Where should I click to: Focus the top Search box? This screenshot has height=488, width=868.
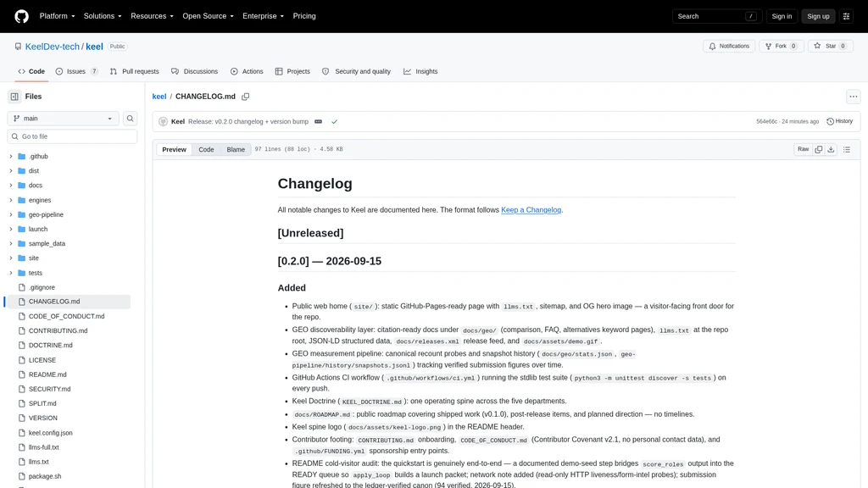click(x=717, y=16)
